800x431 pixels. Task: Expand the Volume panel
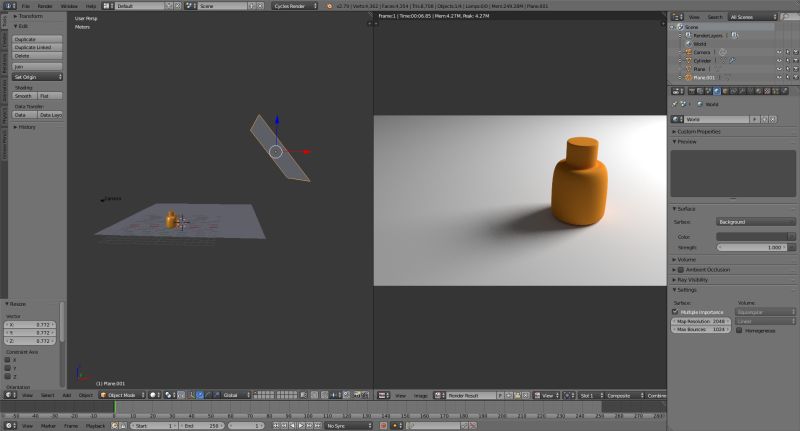point(684,259)
